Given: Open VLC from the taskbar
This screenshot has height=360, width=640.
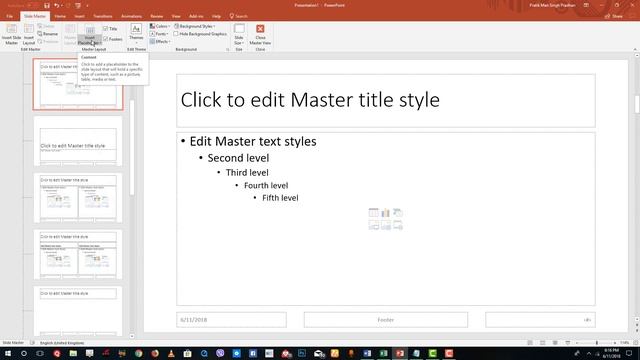Looking at the screenshot, I should 171,353.
